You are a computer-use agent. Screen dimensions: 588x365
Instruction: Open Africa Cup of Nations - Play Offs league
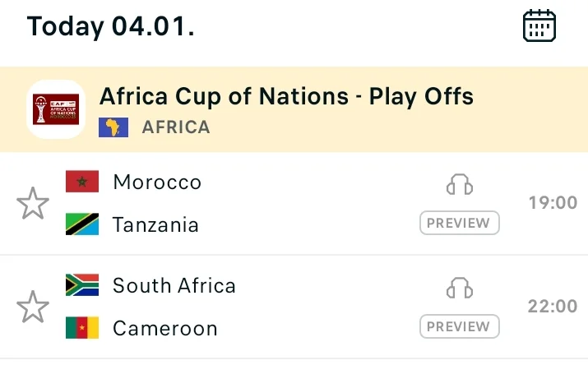pyautogui.click(x=286, y=97)
